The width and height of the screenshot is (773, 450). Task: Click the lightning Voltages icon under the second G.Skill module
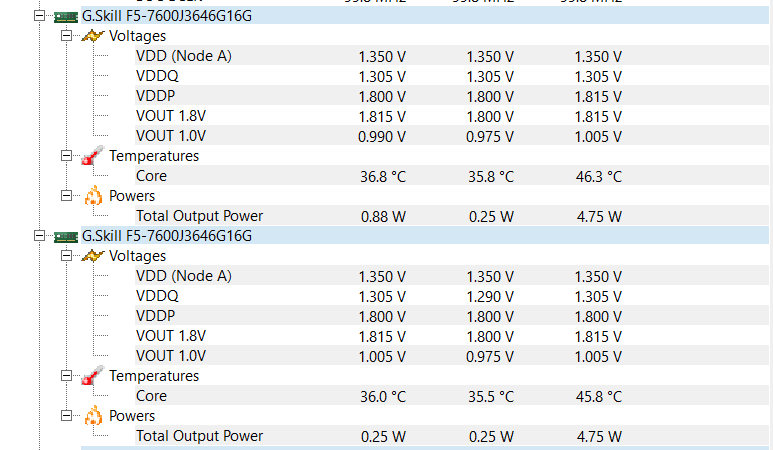click(x=93, y=256)
